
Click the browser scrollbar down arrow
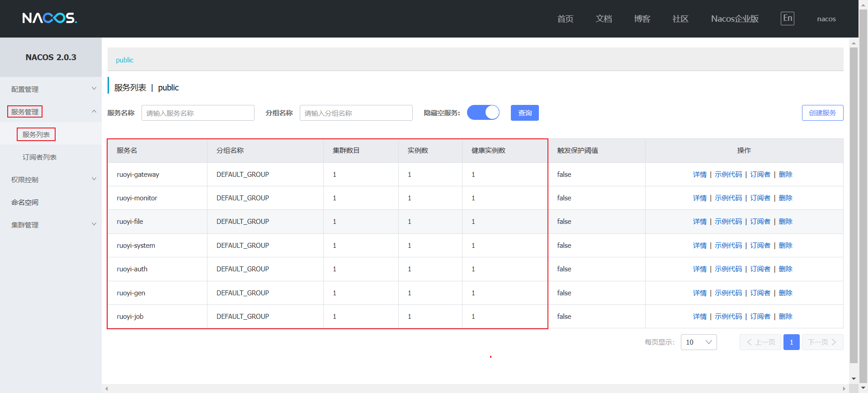coord(863,388)
